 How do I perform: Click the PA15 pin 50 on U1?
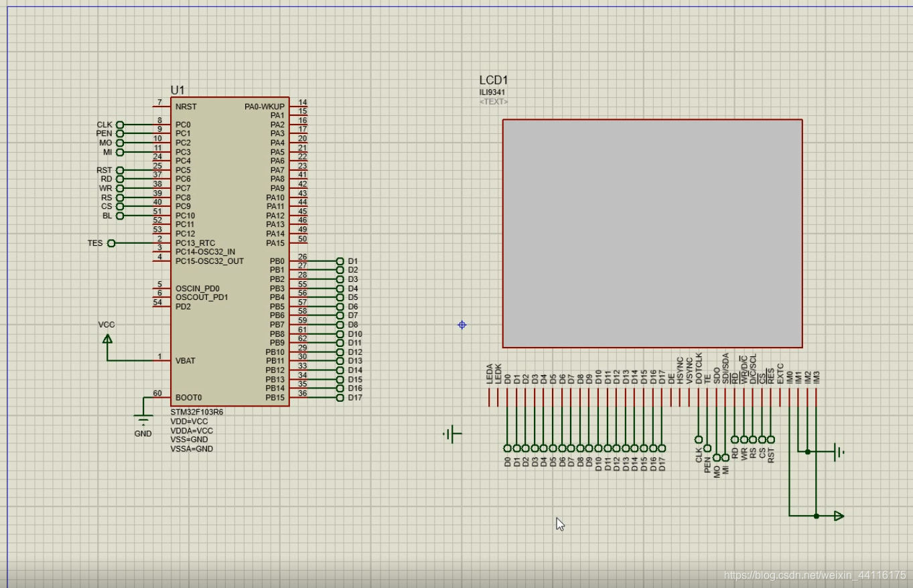pyautogui.click(x=299, y=243)
